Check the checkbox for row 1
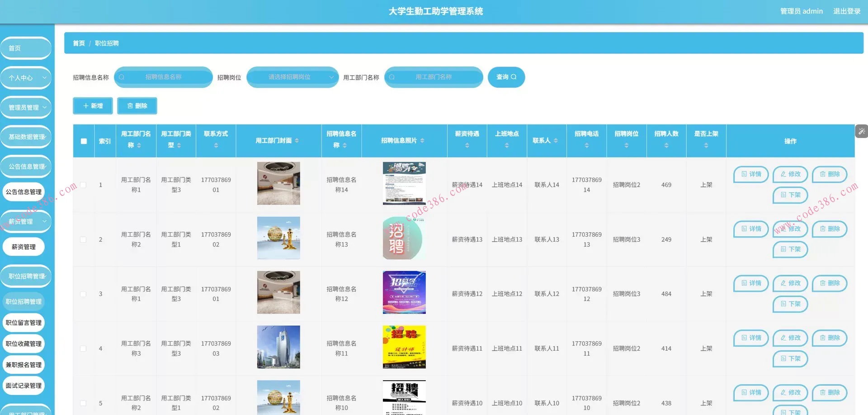 [x=83, y=185]
